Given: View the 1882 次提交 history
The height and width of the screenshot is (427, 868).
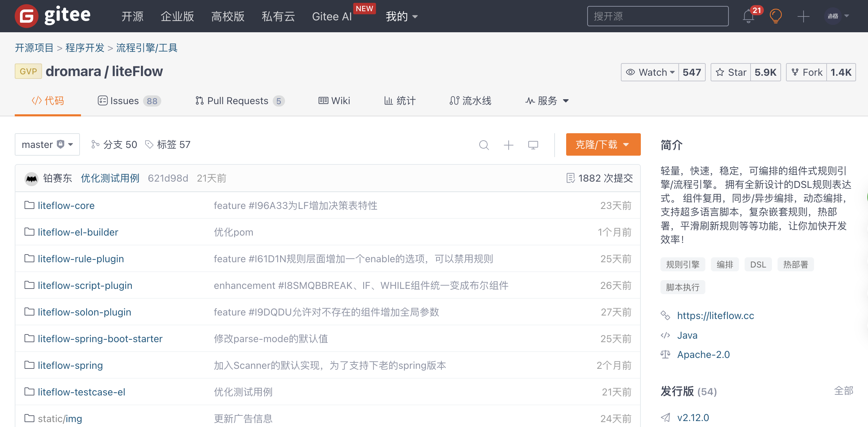Looking at the screenshot, I should (605, 178).
